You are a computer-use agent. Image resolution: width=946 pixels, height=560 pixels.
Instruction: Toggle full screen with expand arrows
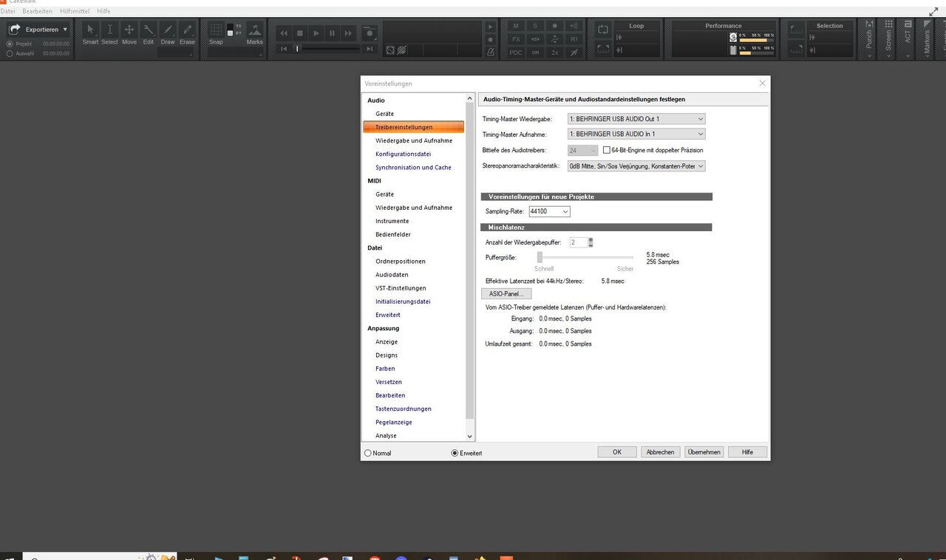pos(933,12)
